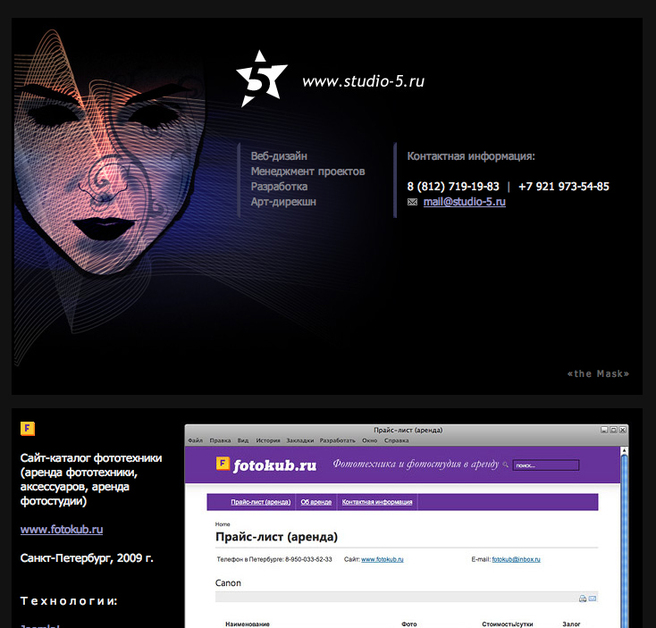Click the scrollbar up arrow in the browser
Viewport: 656px width, 628px height.
[x=624, y=451]
